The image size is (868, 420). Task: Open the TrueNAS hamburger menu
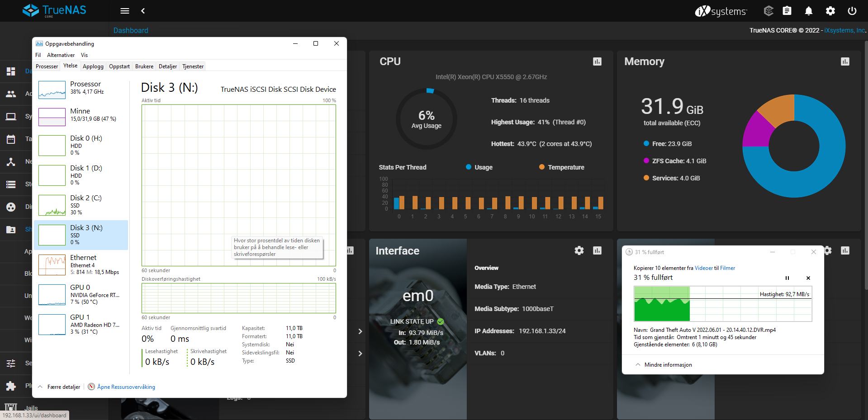pos(125,11)
